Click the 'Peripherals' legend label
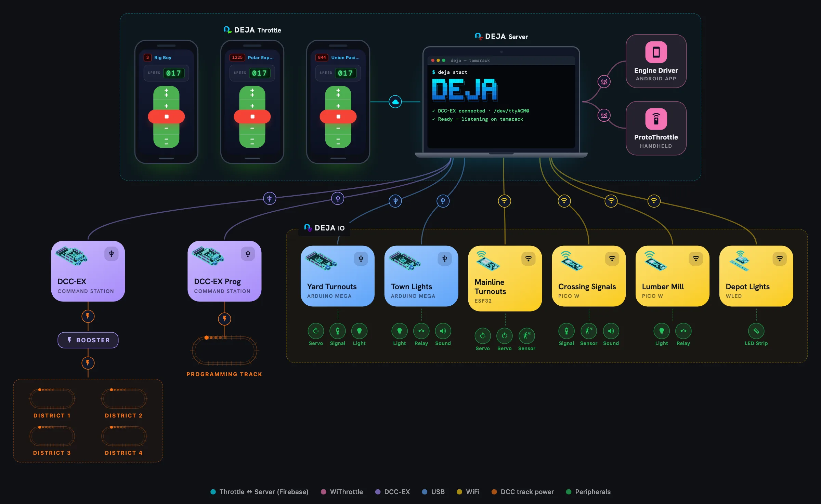This screenshot has width=821, height=504. 592,492
